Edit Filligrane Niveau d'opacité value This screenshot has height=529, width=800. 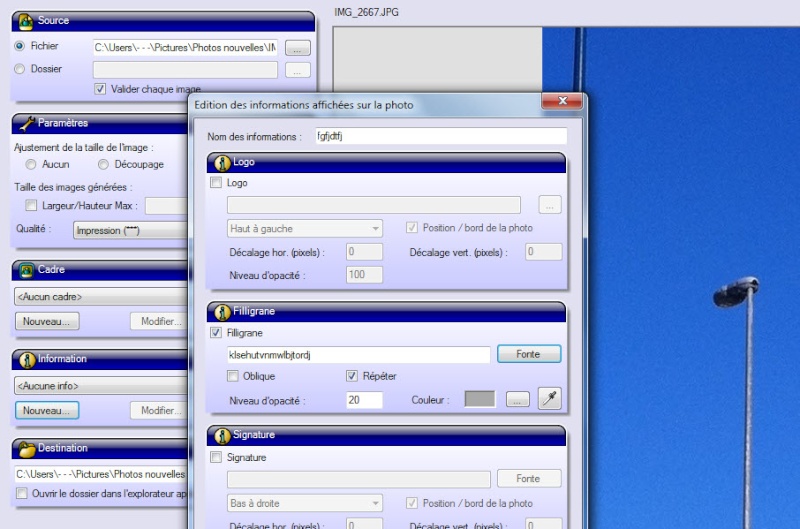click(364, 400)
